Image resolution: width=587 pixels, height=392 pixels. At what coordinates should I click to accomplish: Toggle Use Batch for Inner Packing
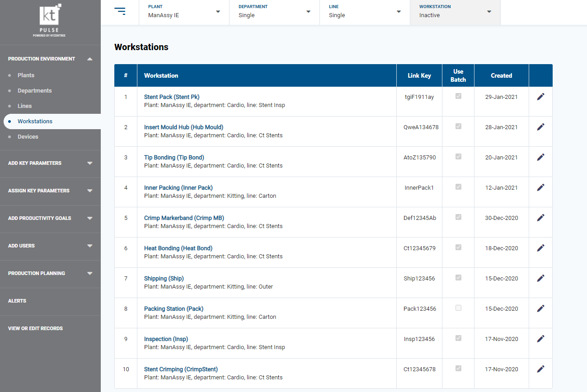pos(458,187)
